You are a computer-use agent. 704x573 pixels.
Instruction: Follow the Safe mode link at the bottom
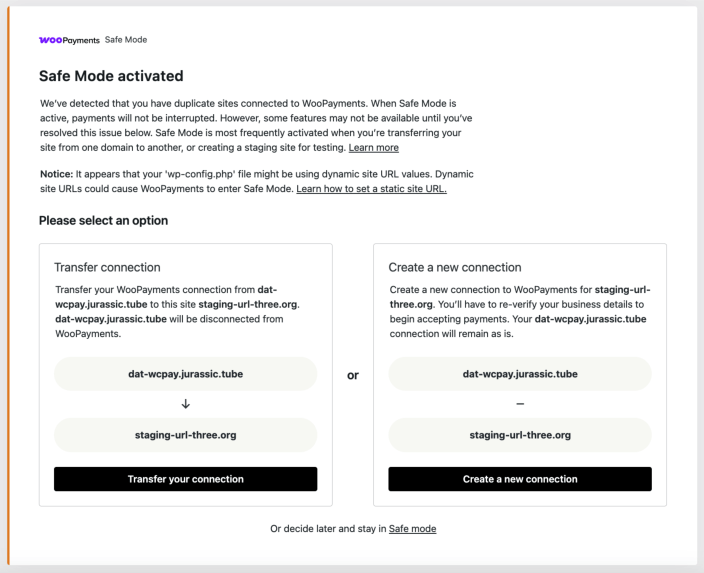[x=412, y=528]
